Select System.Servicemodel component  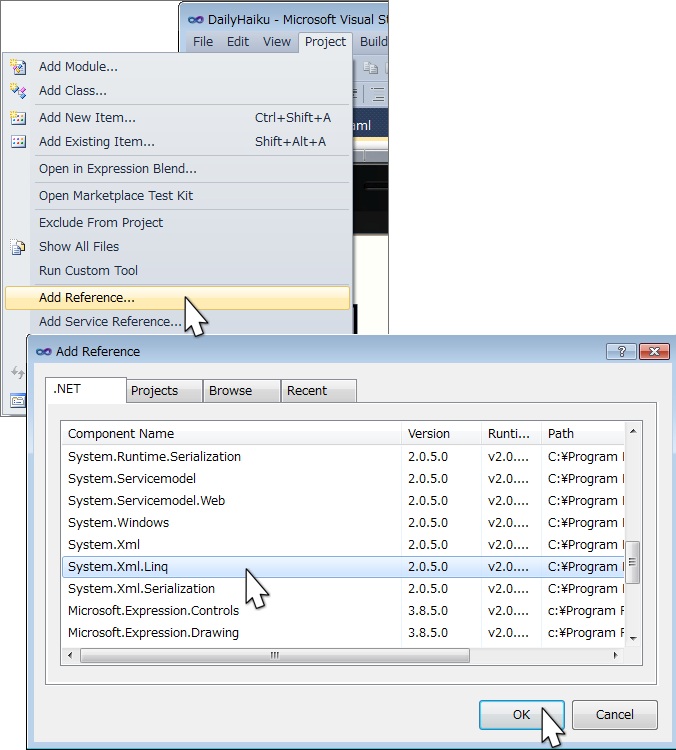[343, 479]
